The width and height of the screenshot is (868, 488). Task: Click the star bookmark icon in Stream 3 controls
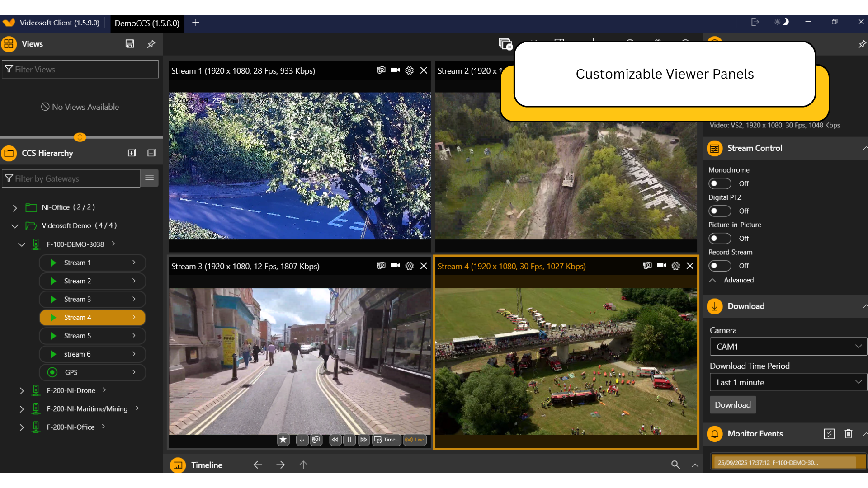(x=283, y=440)
